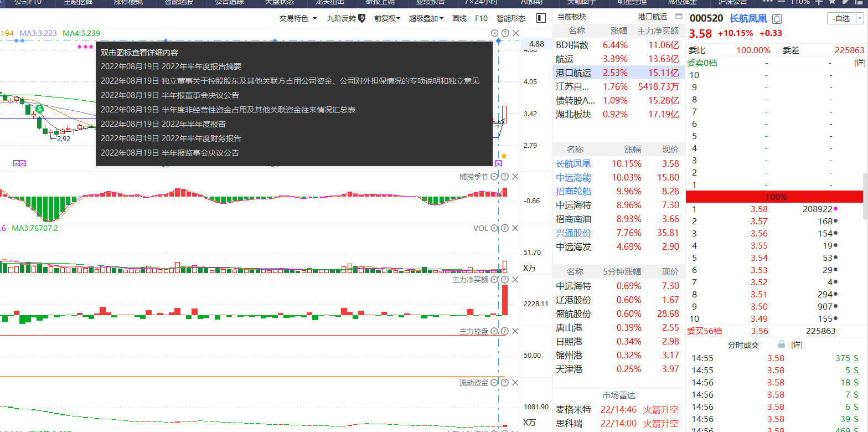The image size is (868, 432).
Task: Click the order book vertical scrollbar
Action: [865, 196]
